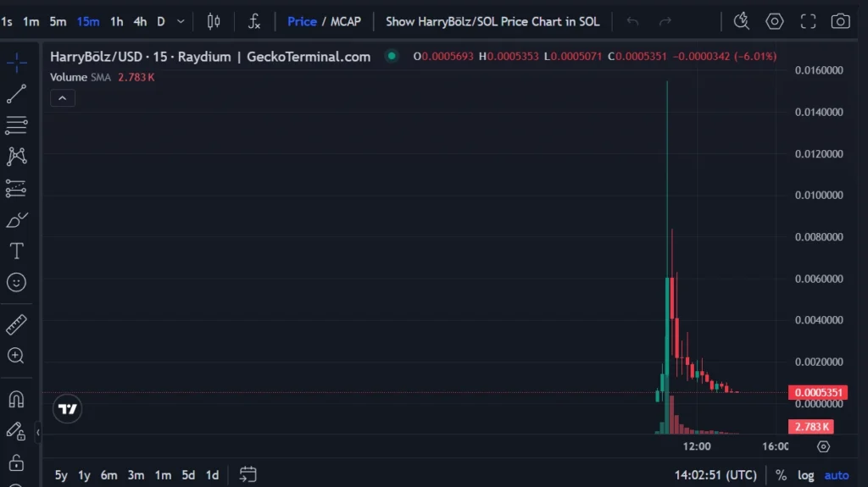The width and height of the screenshot is (868, 487).
Task: Select the ruler measure tool
Action: pos(17,325)
